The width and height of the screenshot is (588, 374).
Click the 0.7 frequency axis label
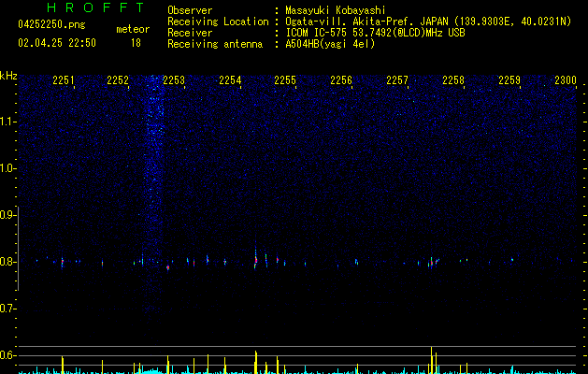point(7,309)
